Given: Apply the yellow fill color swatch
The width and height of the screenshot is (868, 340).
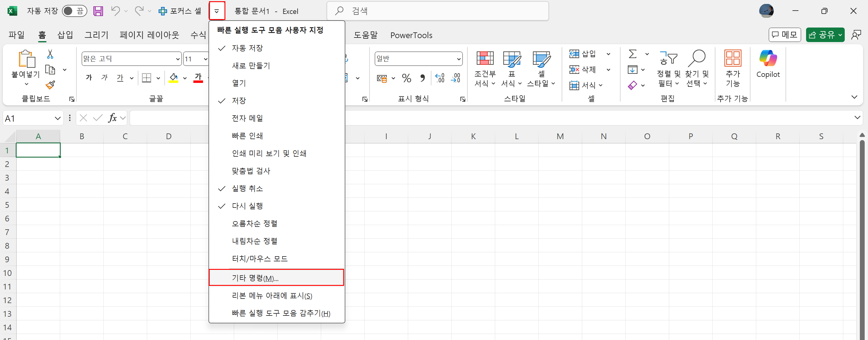Looking at the screenshot, I should [x=173, y=78].
